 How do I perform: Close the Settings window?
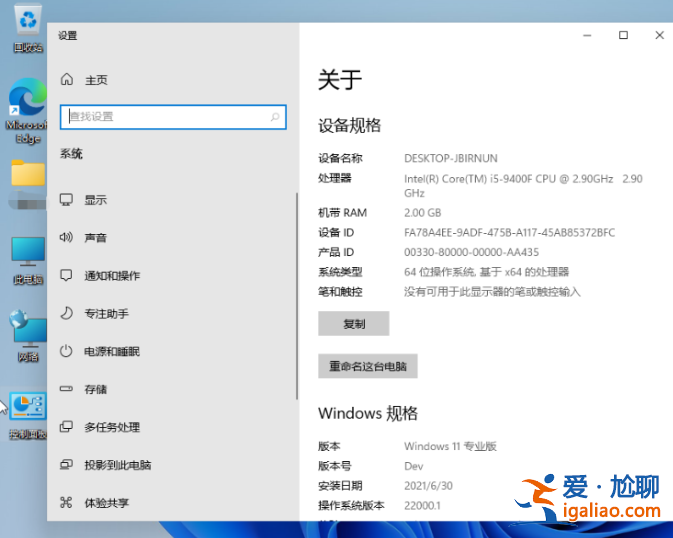(660, 35)
